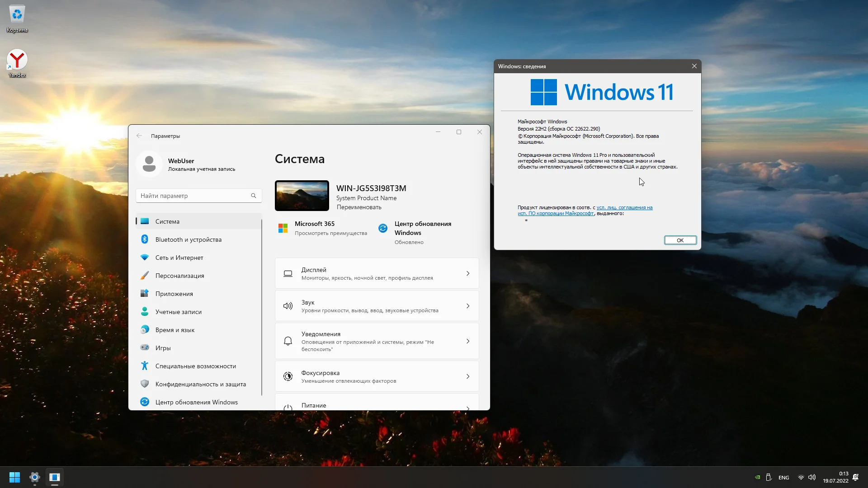Open Network and Internet sidebar item
Viewport: 868px width, 488px height.
tap(179, 258)
